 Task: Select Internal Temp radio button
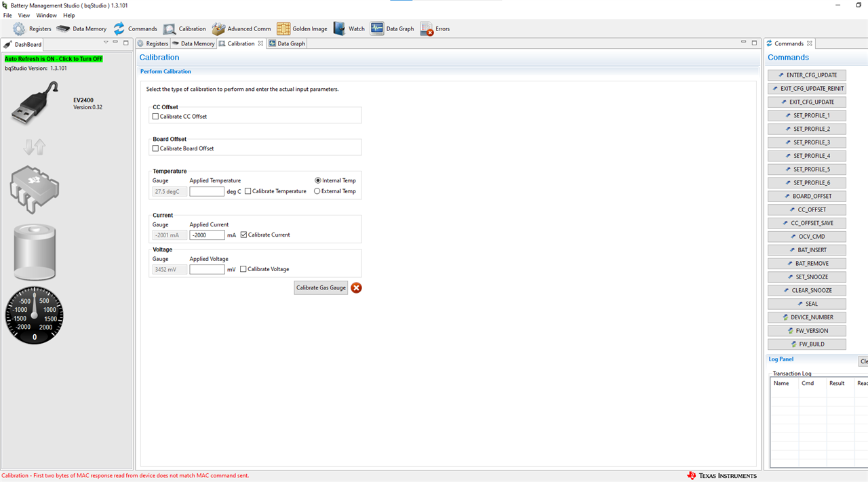318,180
